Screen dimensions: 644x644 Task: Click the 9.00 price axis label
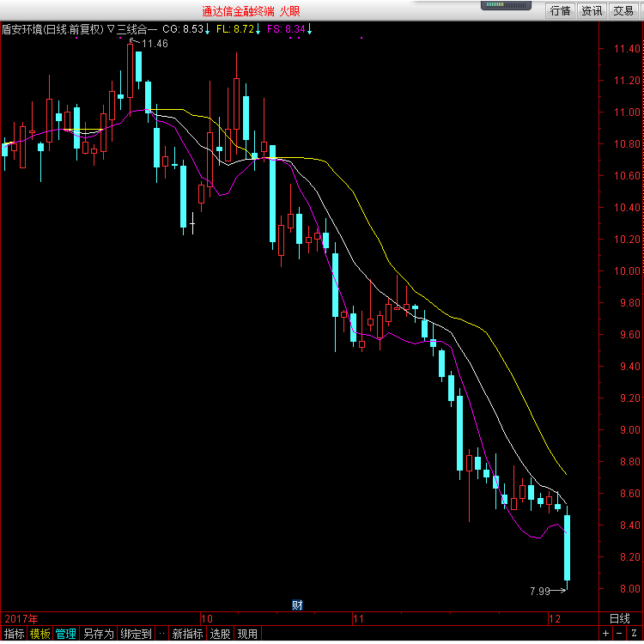point(629,430)
